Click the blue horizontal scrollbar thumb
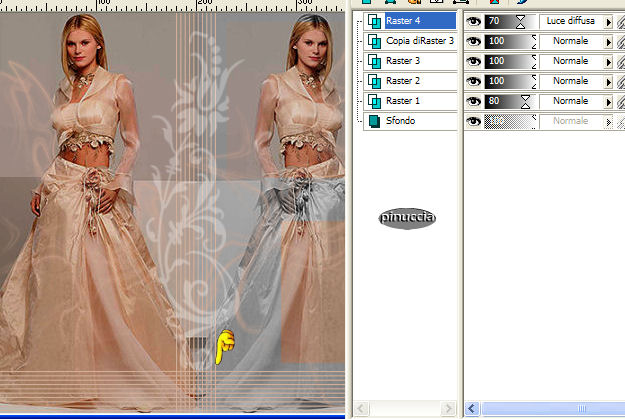 coord(554,409)
